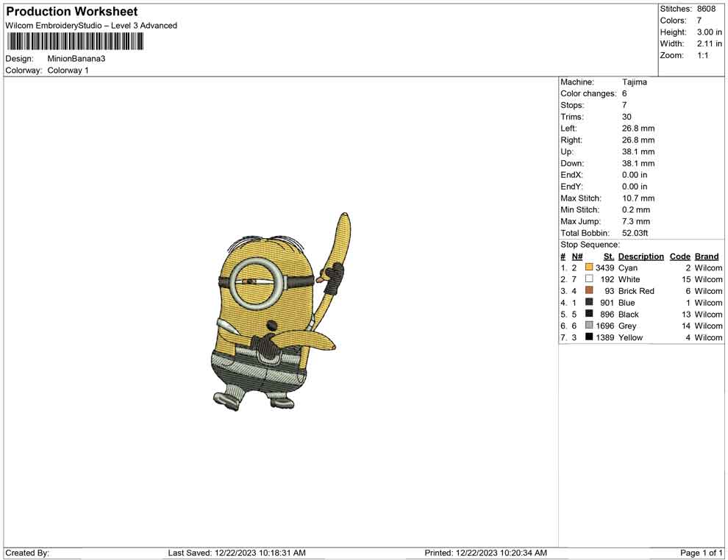Click the design name MinionBanana3
This screenshot has width=728, height=560.
(76, 59)
